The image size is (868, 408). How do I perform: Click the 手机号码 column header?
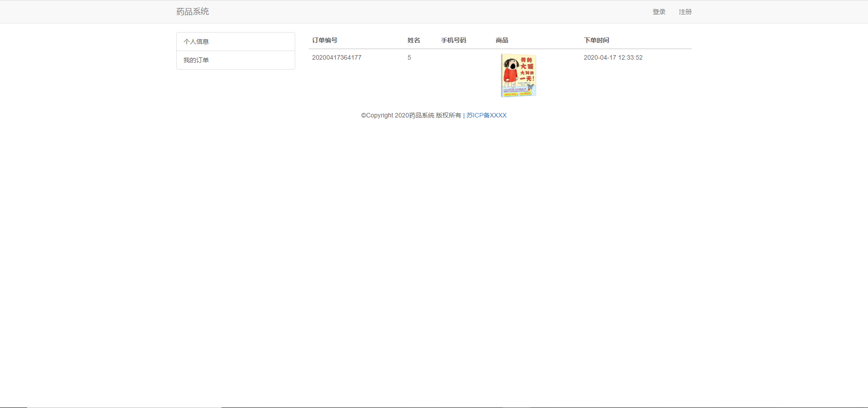pyautogui.click(x=453, y=40)
